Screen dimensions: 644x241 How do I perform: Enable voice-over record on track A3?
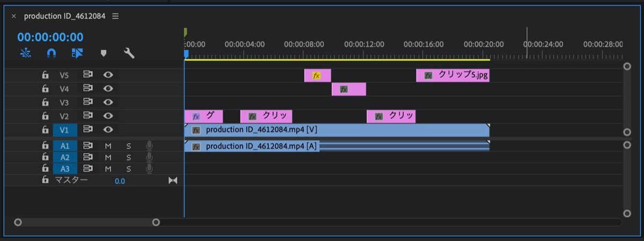149,168
